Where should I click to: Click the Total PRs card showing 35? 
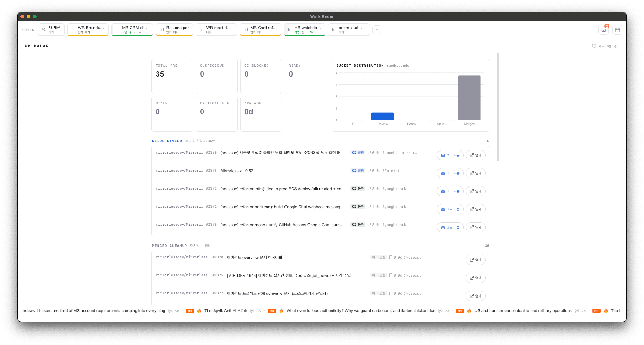point(172,76)
